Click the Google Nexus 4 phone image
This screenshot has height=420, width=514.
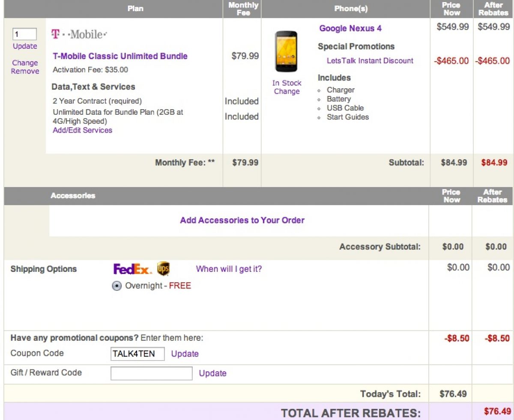[286, 51]
